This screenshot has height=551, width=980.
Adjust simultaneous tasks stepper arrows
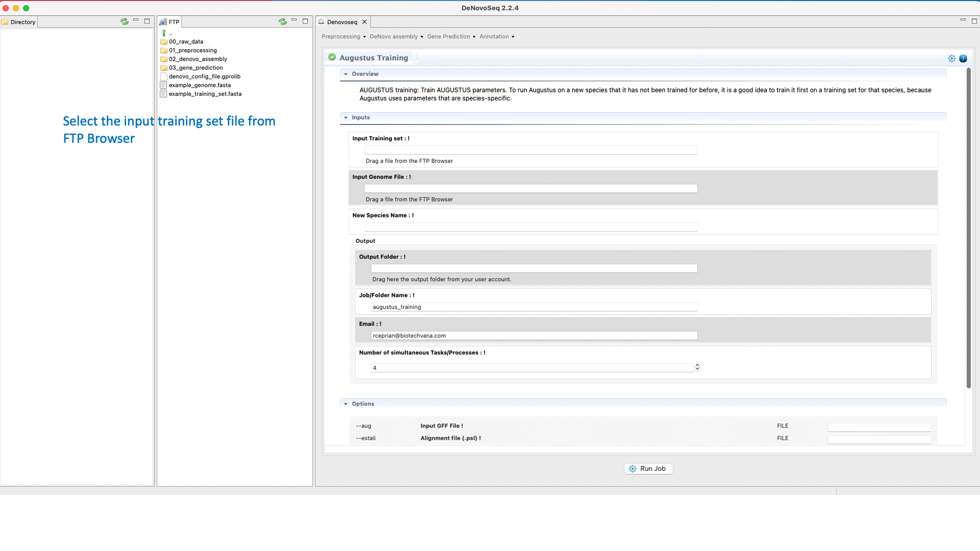(x=697, y=367)
